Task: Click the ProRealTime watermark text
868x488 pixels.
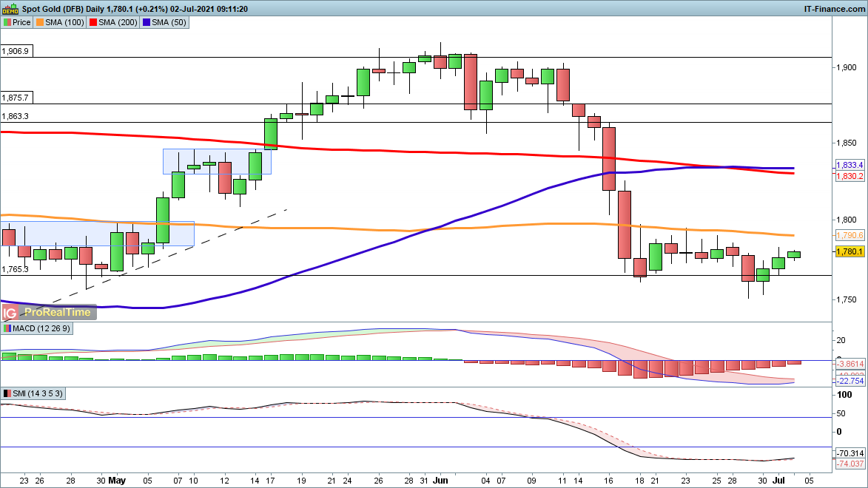Action: (x=58, y=312)
